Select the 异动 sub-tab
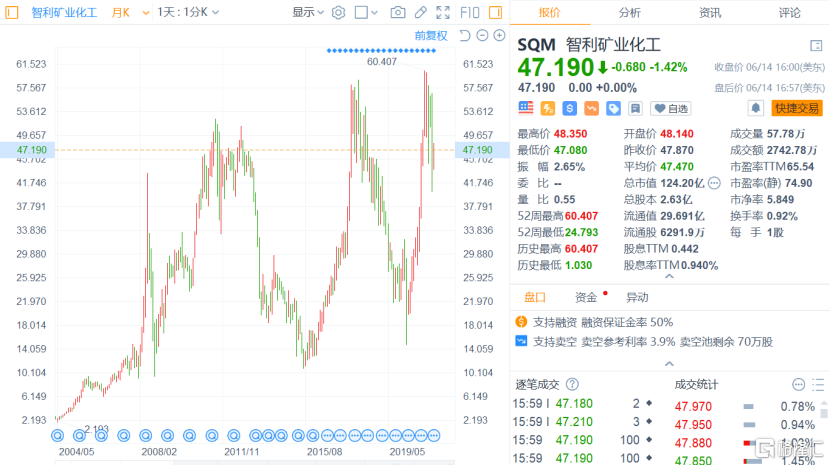The height and width of the screenshot is (465, 830). pos(637,298)
